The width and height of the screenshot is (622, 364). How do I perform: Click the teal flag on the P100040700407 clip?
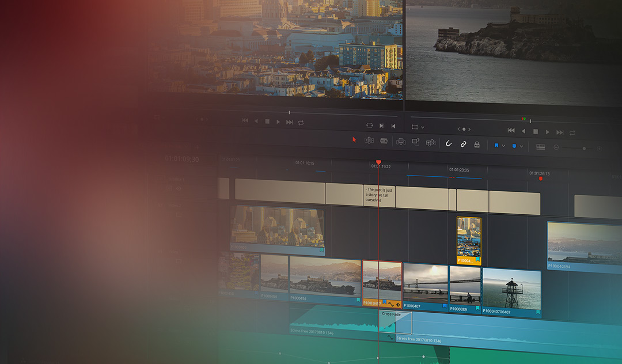click(538, 313)
